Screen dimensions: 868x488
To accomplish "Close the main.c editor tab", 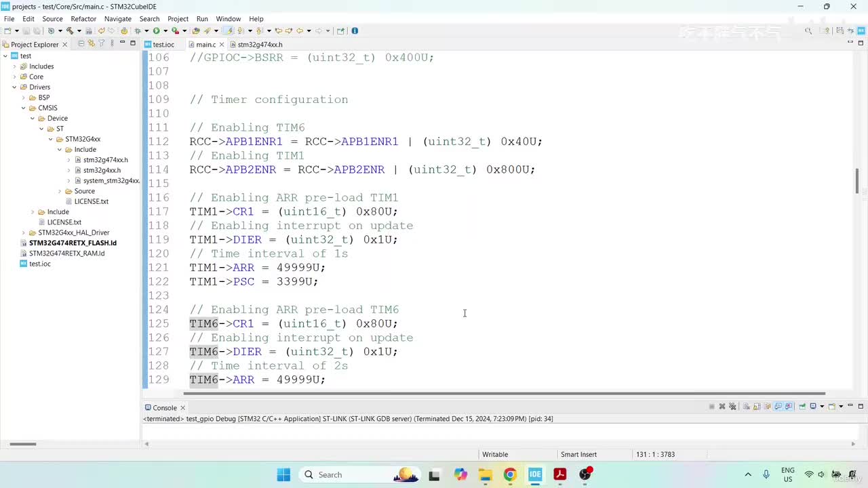I will [x=222, y=45].
